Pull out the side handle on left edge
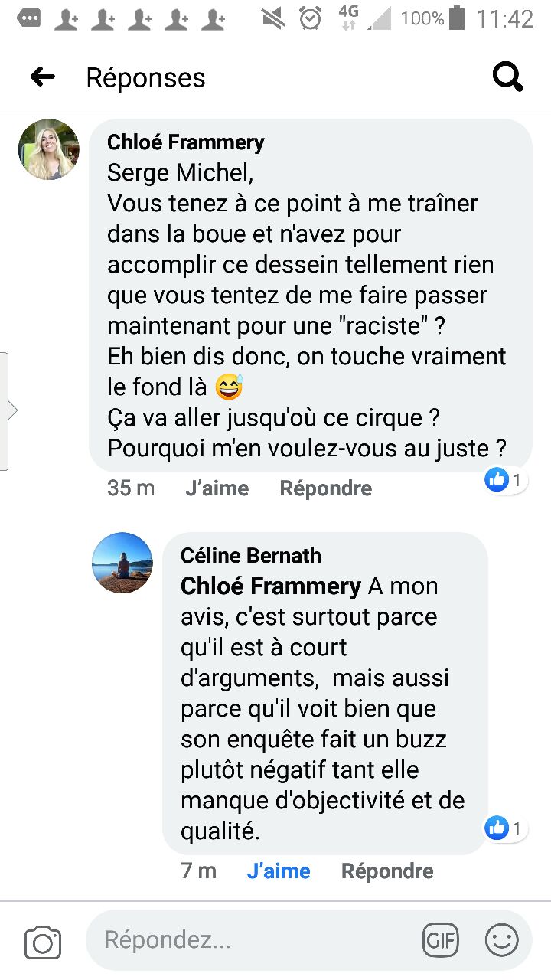Image resolution: width=551 pixels, height=980 pixels. 6,411
